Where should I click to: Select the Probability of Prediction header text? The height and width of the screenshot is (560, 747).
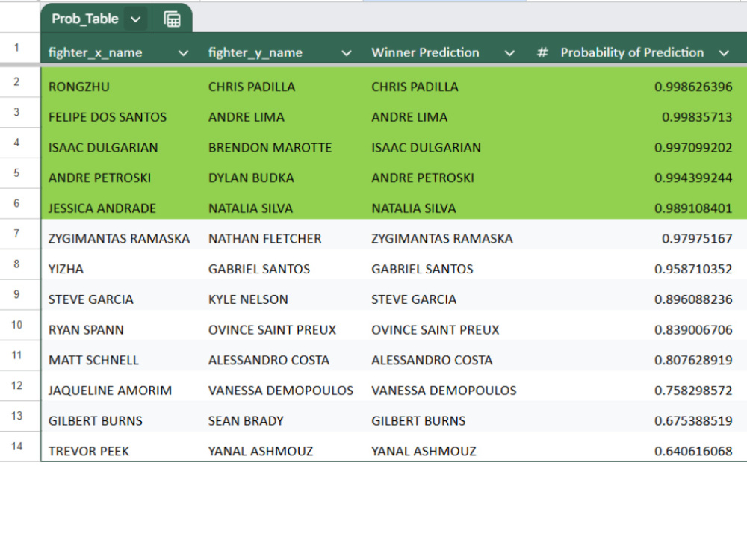pos(632,52)
